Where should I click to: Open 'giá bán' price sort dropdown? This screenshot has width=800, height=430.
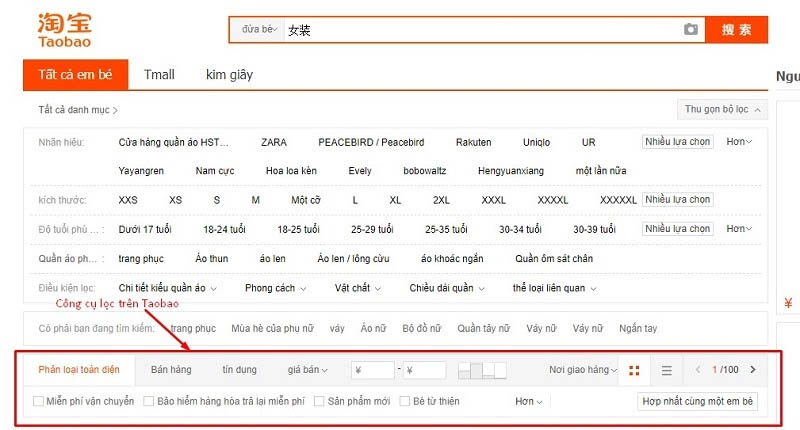pos(308,370)
